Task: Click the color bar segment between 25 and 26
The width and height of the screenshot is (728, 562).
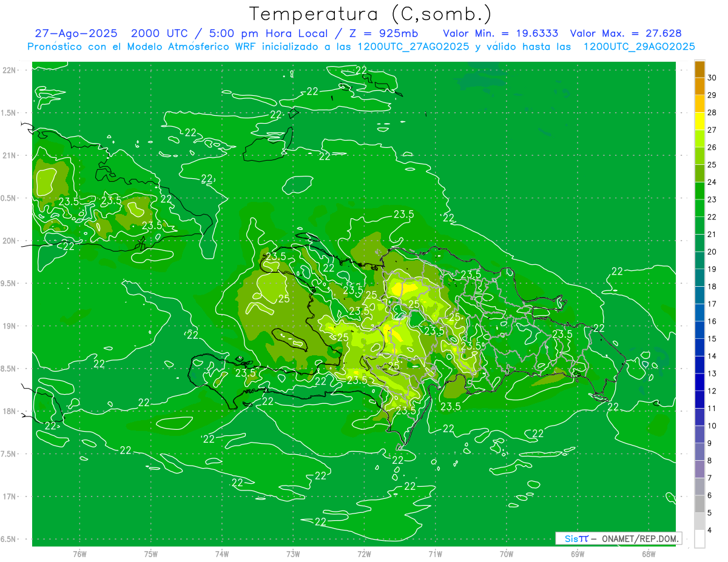Action: 699,156
